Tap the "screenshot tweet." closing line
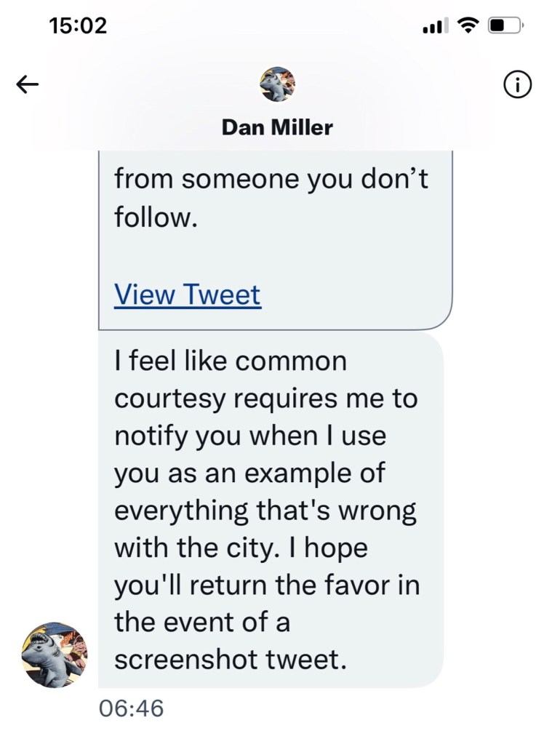This screenshot has height=744, width=560. pyautogui.click(x=228, y=660)
